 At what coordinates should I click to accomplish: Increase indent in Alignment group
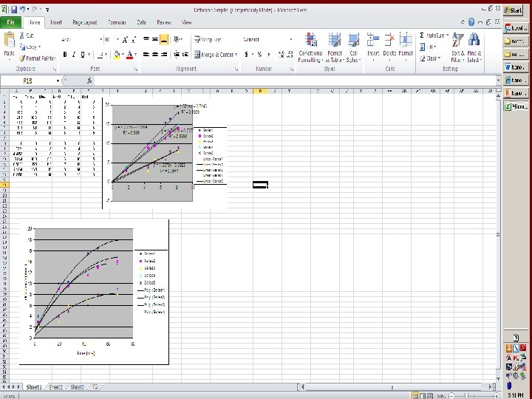click(185, 54)
